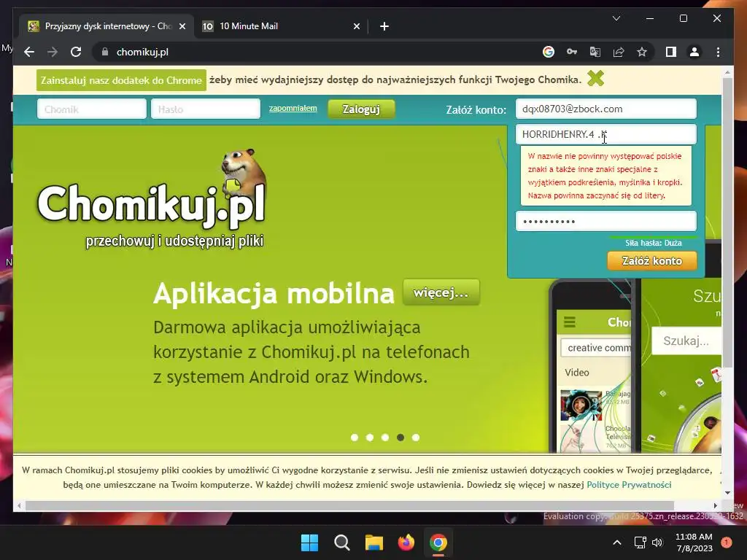Focus the Chomik login field
Screen dimensions: 747x560
(x=91, y=109)
